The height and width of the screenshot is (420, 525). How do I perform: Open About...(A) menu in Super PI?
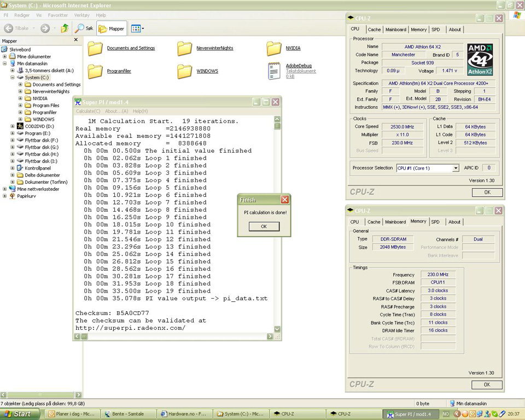116,111
